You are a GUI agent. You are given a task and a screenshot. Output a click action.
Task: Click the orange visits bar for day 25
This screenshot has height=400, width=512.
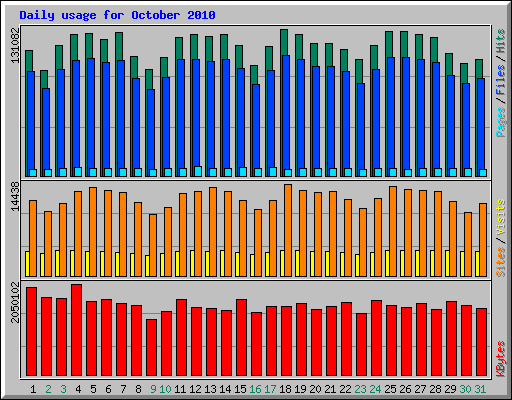tap(393, 231)
